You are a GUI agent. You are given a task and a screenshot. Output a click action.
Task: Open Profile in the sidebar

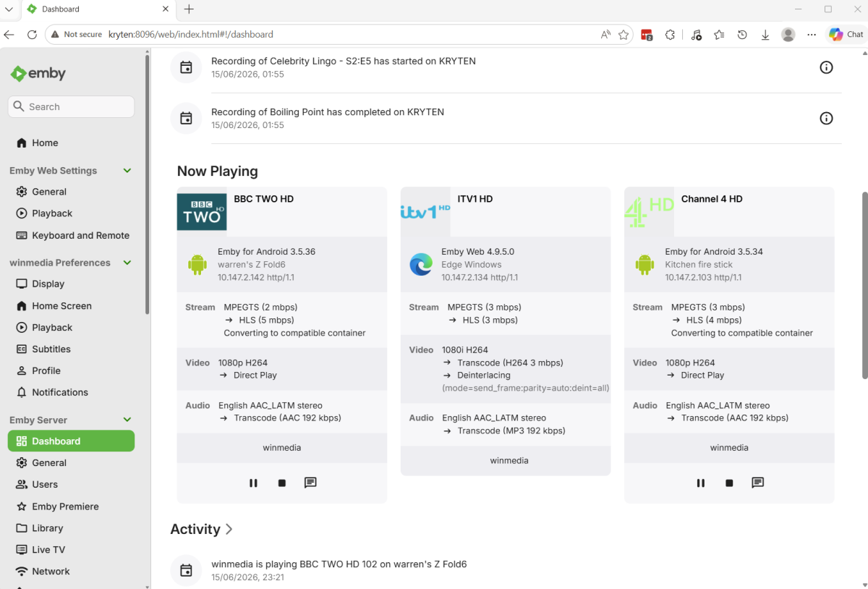tap(71, 370)
